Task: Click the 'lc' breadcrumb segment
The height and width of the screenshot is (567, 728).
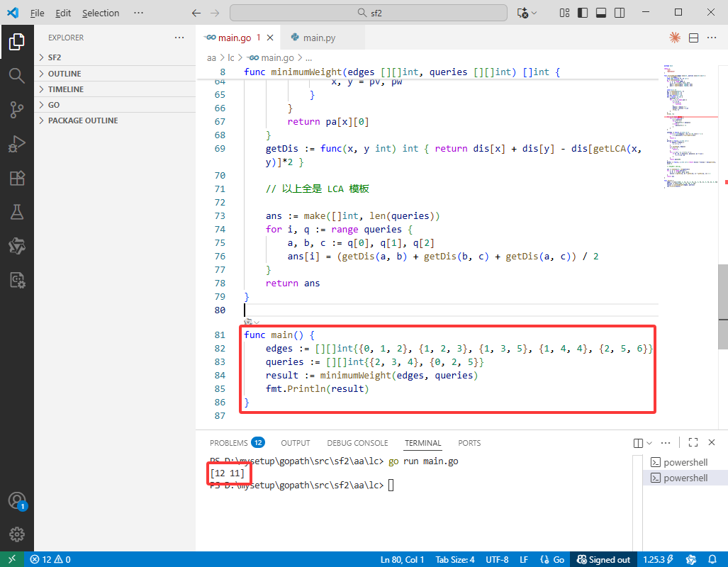Action: click(231, 57)
